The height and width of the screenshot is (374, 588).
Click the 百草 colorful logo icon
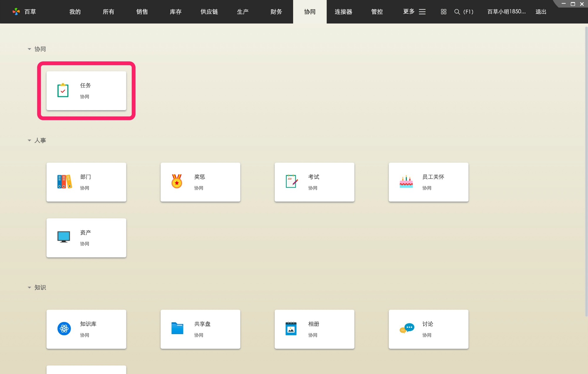tap(16, 12)
